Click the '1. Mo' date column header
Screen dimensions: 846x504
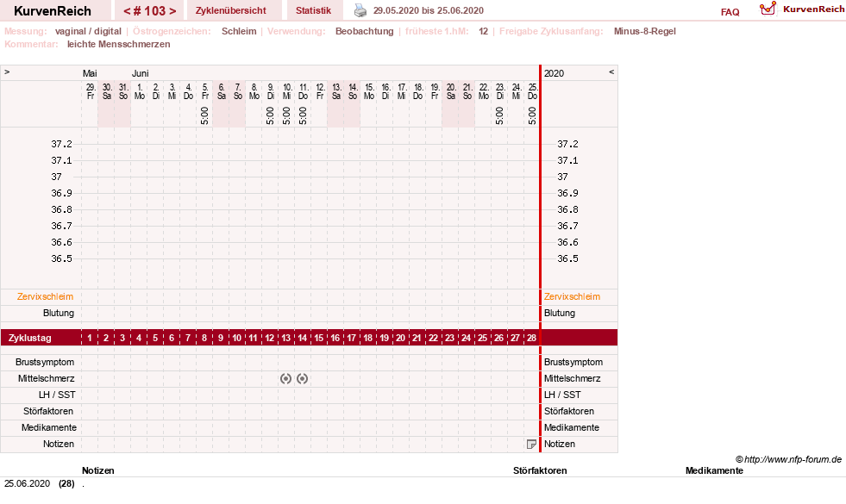pyautogui.click(x=139, y=91)
